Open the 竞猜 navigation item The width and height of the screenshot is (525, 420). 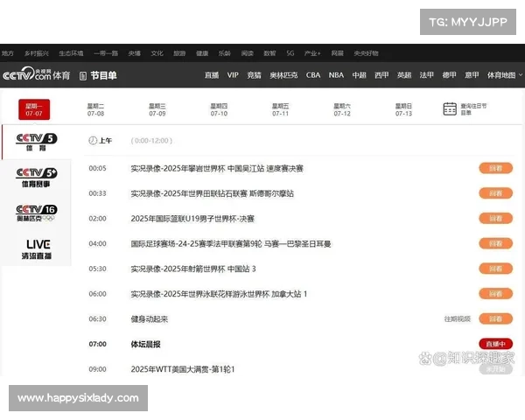pyautogui.click(x=254, y=75)
